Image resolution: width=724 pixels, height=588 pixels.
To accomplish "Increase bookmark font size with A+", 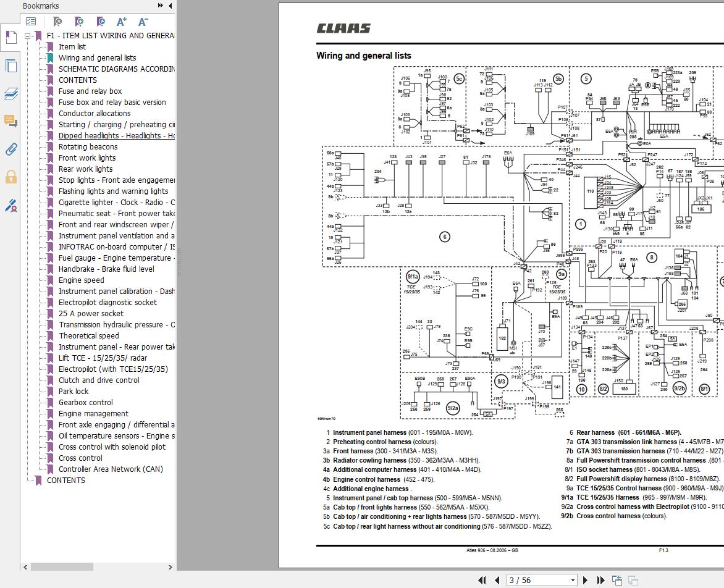I will tap(122, 21).
